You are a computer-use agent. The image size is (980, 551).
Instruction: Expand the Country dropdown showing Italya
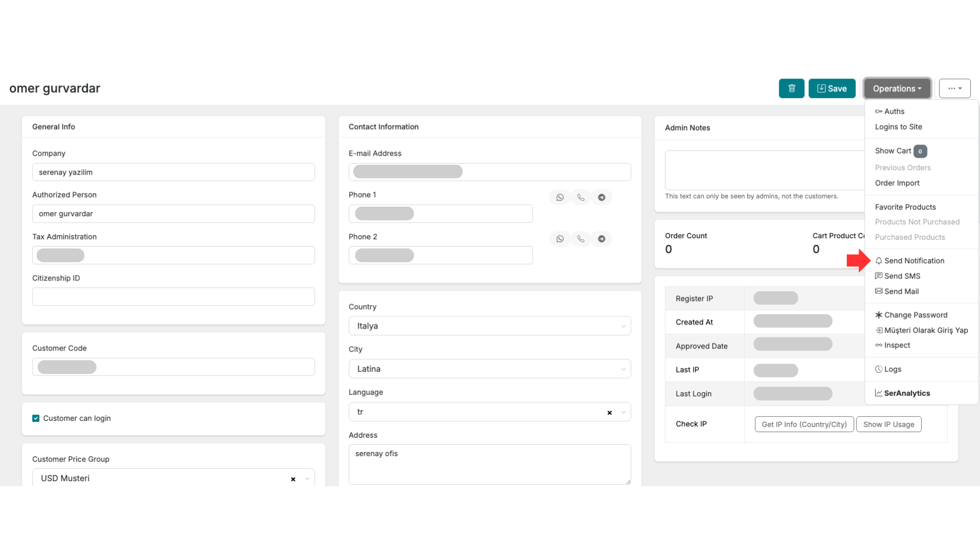point(489,326)
